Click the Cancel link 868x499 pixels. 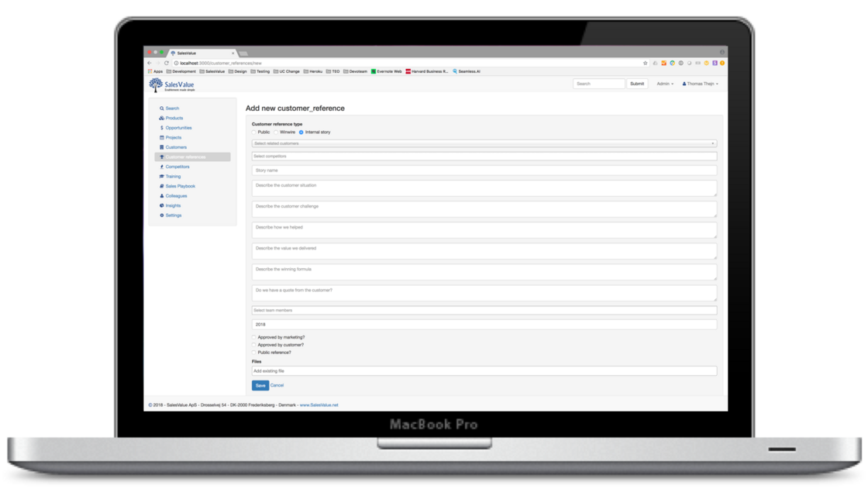pos(277,385)
